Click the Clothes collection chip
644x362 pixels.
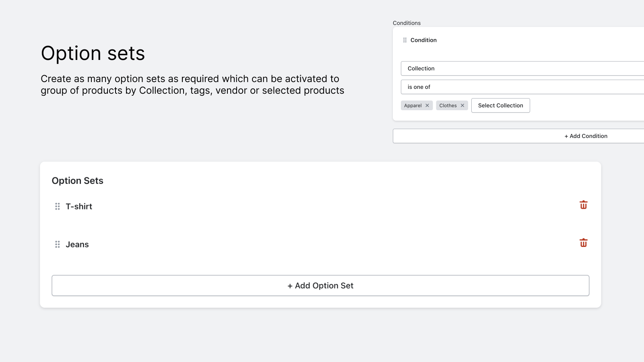(448, 105)
